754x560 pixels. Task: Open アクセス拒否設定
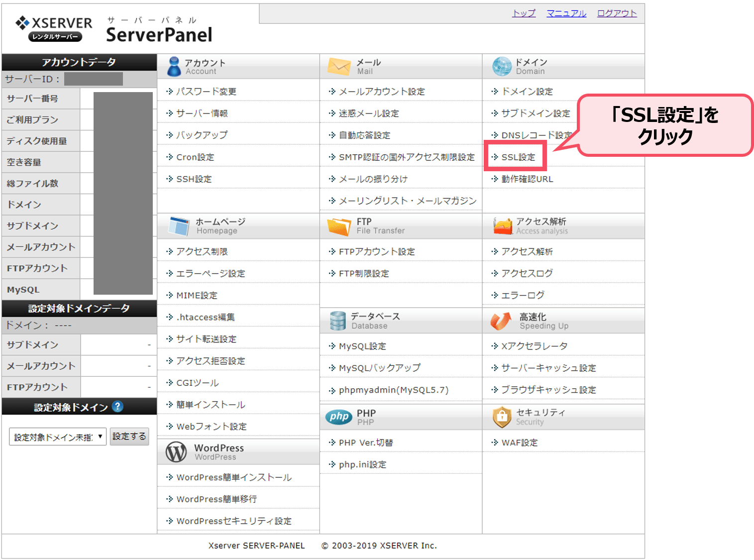point(211,361)
